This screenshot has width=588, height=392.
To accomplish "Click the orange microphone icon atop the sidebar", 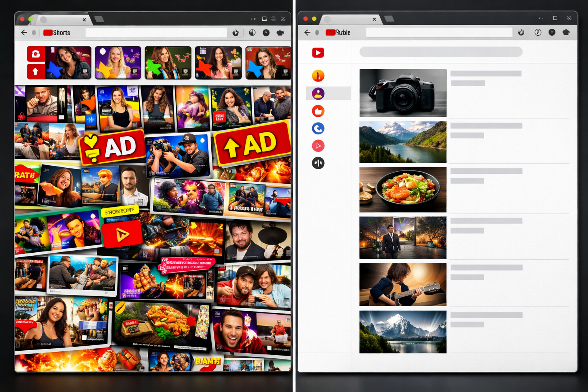I will [x=318, y=75].
